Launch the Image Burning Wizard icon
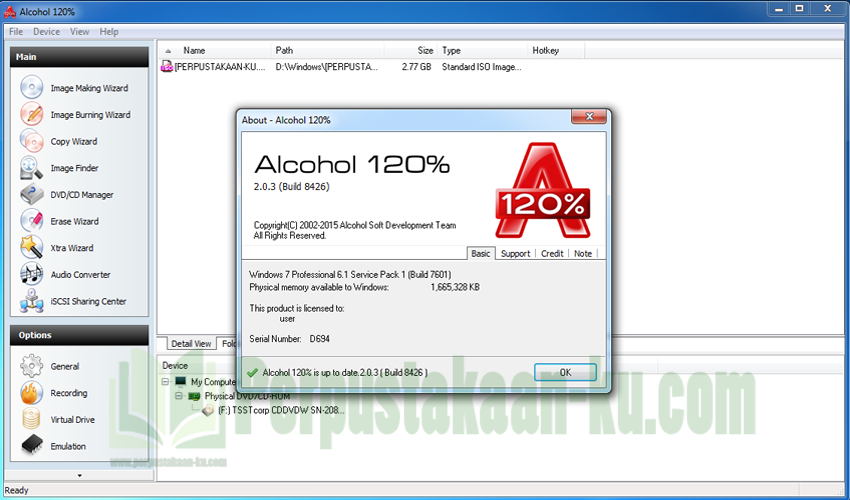The height and width of the screenshot is (500, 850). pos(31,114)
